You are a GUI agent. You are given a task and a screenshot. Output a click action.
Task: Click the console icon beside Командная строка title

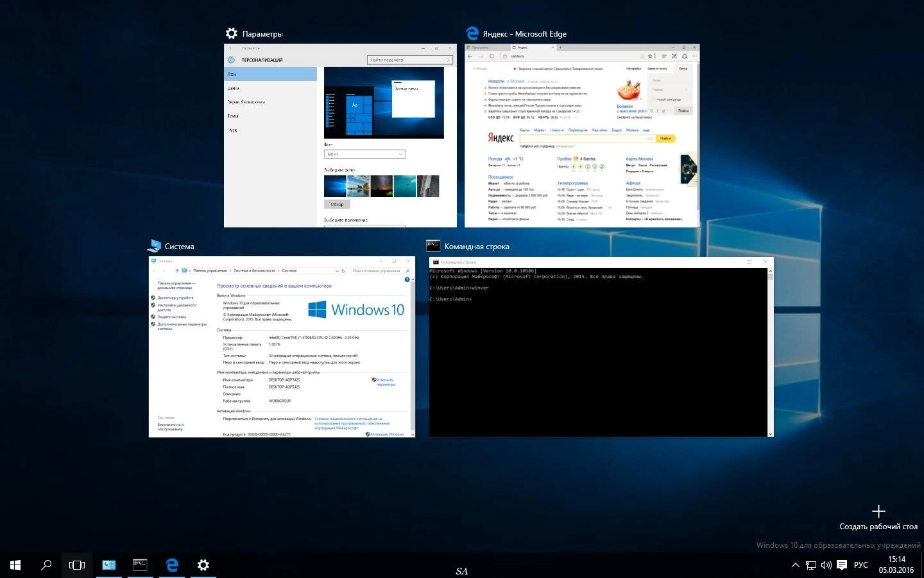click(433, 246)
